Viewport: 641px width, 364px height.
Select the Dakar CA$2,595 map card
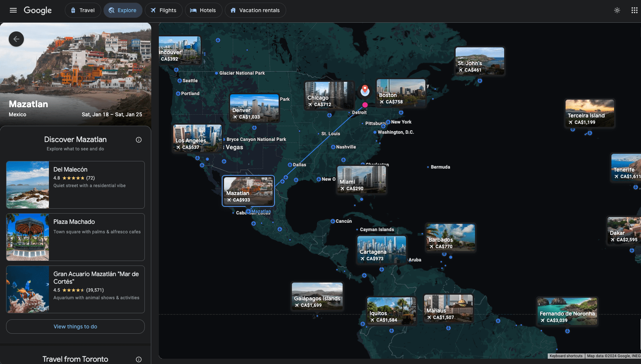pyautogui.click(x=624, y=231)
